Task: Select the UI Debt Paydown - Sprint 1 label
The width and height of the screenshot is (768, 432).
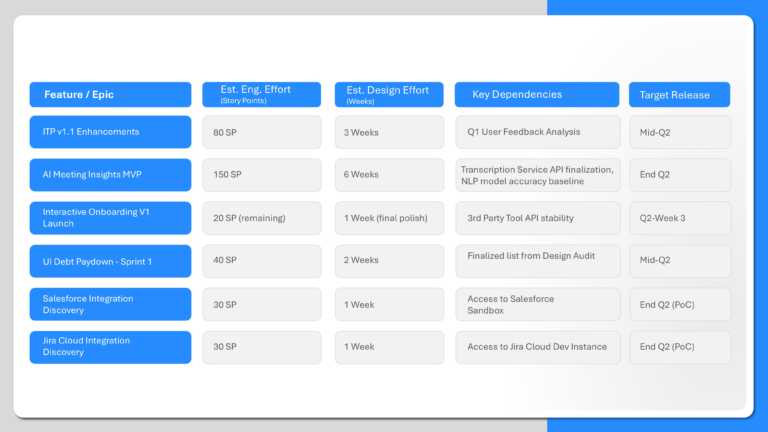Action: 110,261
